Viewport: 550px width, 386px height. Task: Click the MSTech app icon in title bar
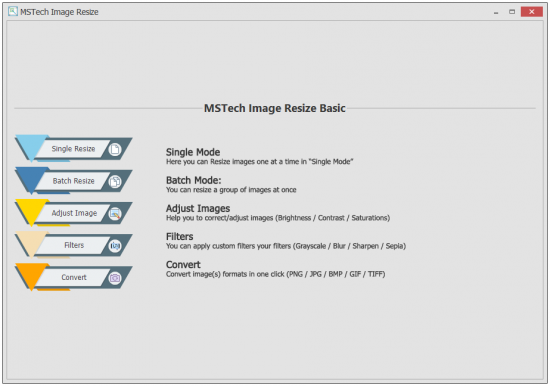[13, 11]
